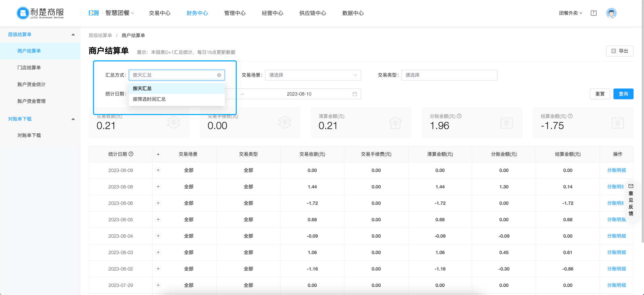Clear the 汇总方式 selection with the x icon
Viewport: 644px width, 295px height.
click(219, 75)
